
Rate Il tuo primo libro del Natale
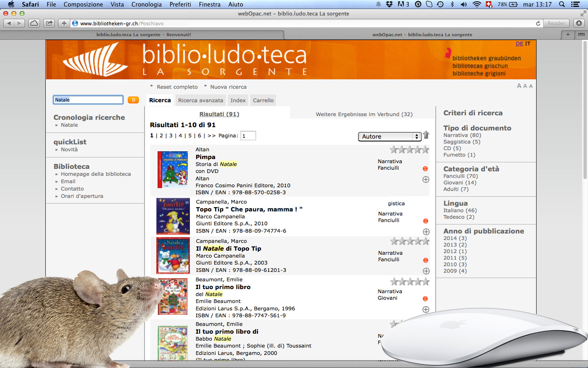click(410, 282)
